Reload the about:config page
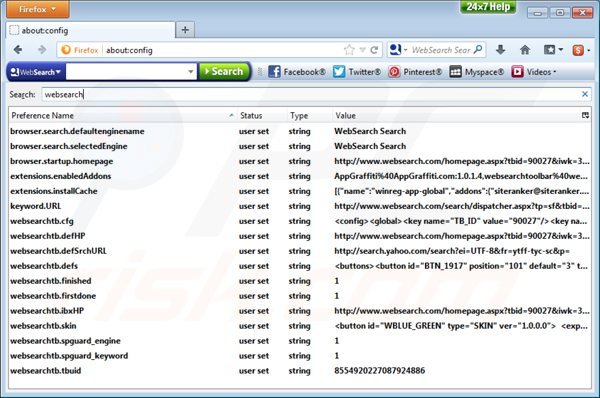The height and width of the screenshot is (398, 600). click(374, 50)
